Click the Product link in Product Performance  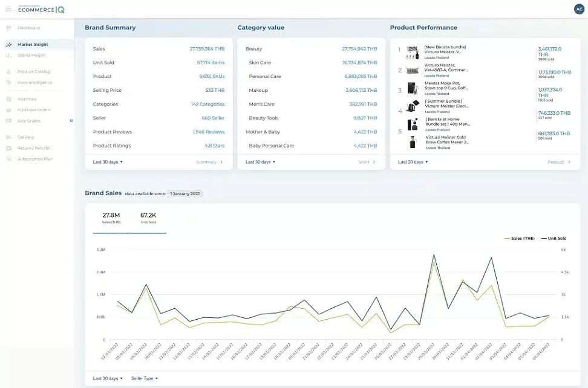coord(557,161)
